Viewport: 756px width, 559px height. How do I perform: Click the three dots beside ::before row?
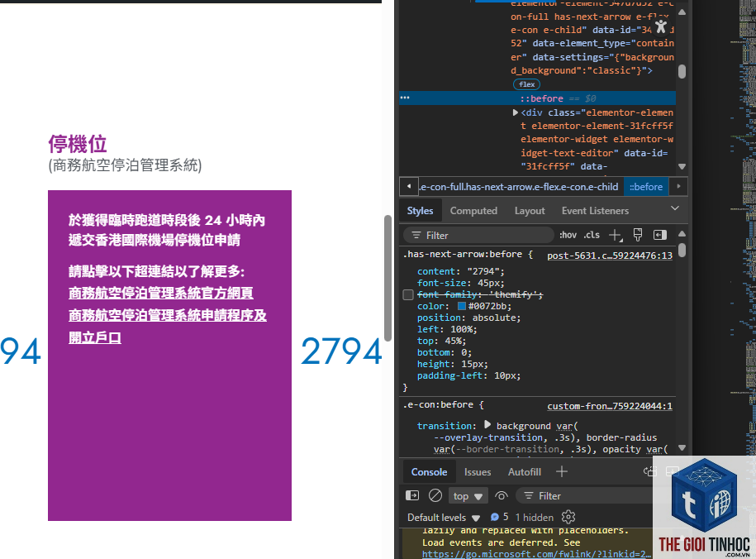[x=405, y=98]
